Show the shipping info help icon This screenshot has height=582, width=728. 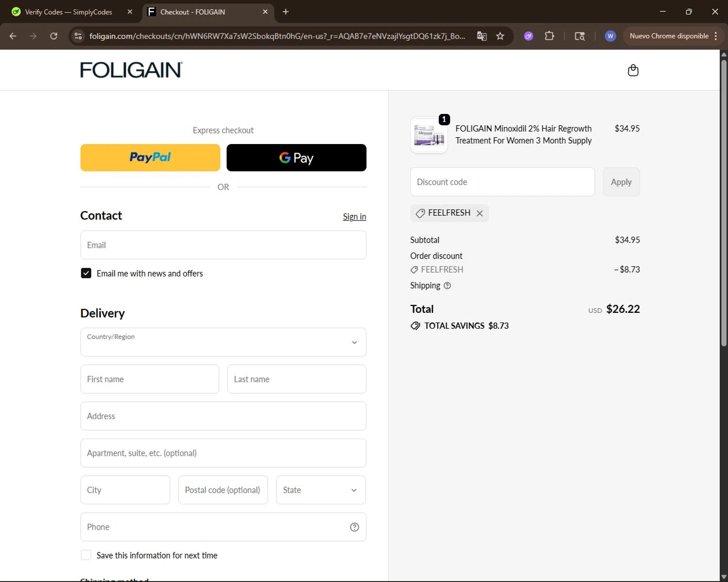click(x=447, y=286)
